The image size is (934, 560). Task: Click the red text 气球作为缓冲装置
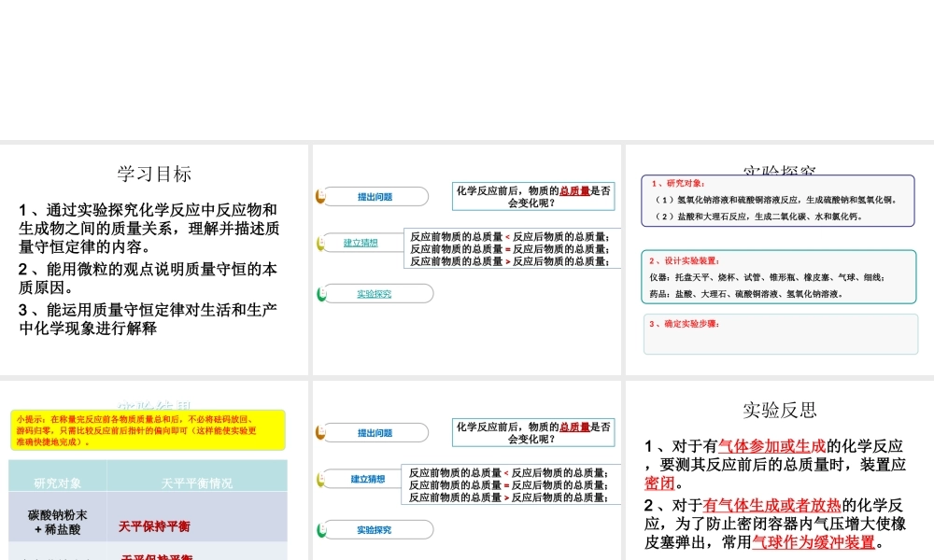[x=814, y=542]
